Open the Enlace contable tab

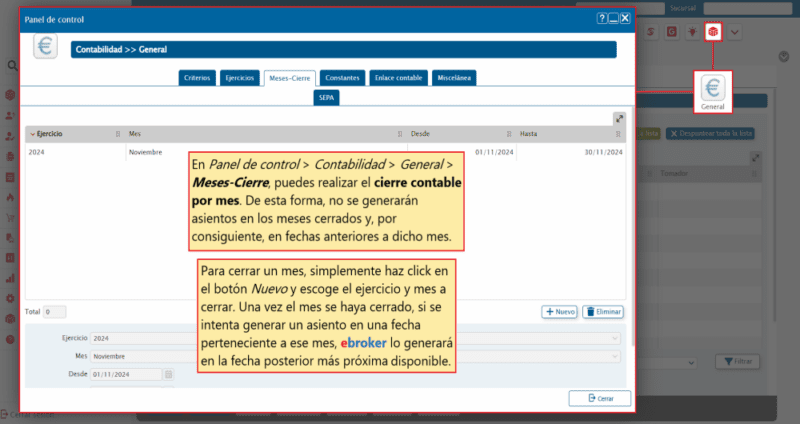click(x=399, y=77)
